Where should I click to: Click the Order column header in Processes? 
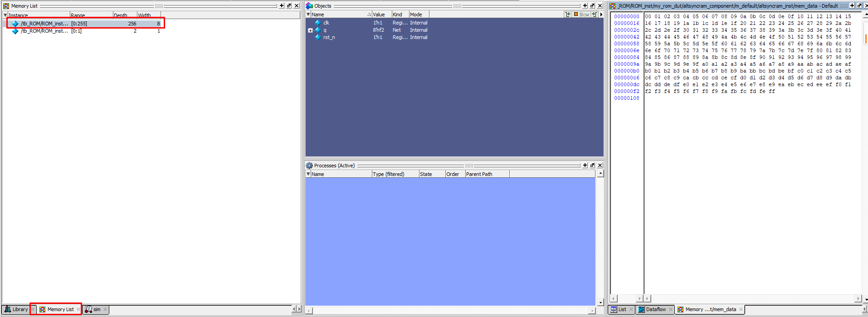[455, 174]
